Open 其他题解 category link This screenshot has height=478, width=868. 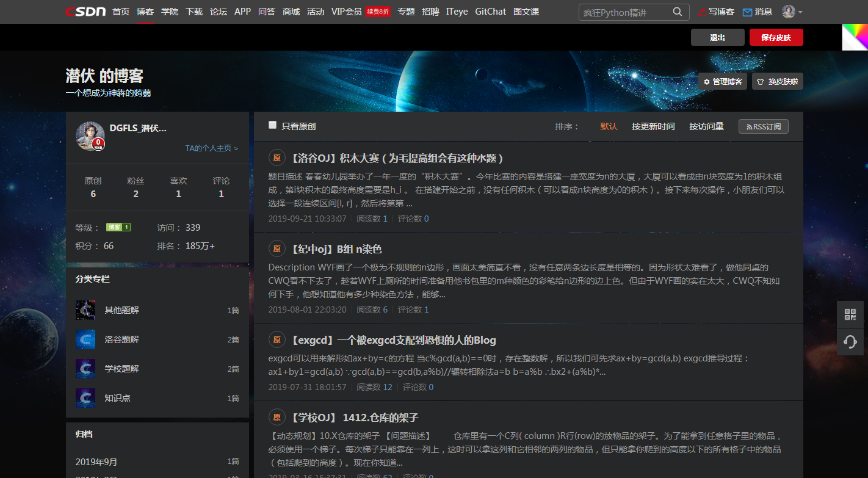tap(122, 310)
